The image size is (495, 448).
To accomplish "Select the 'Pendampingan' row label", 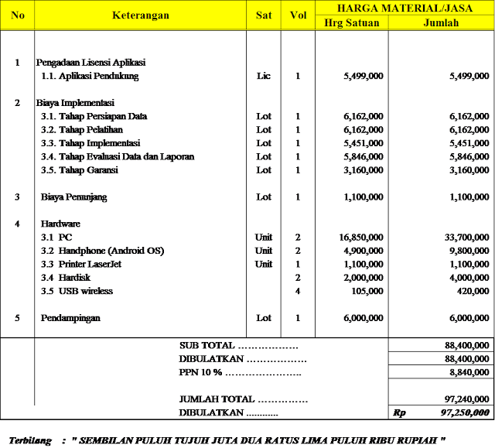I will coord(70,318).
